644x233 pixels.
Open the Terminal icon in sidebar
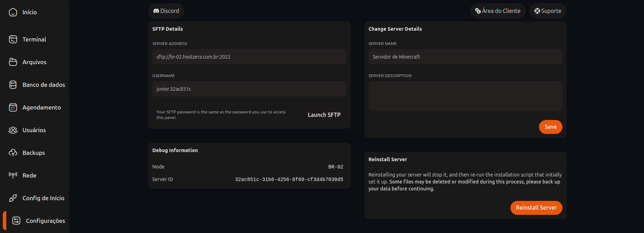click(x=13, y=39)
